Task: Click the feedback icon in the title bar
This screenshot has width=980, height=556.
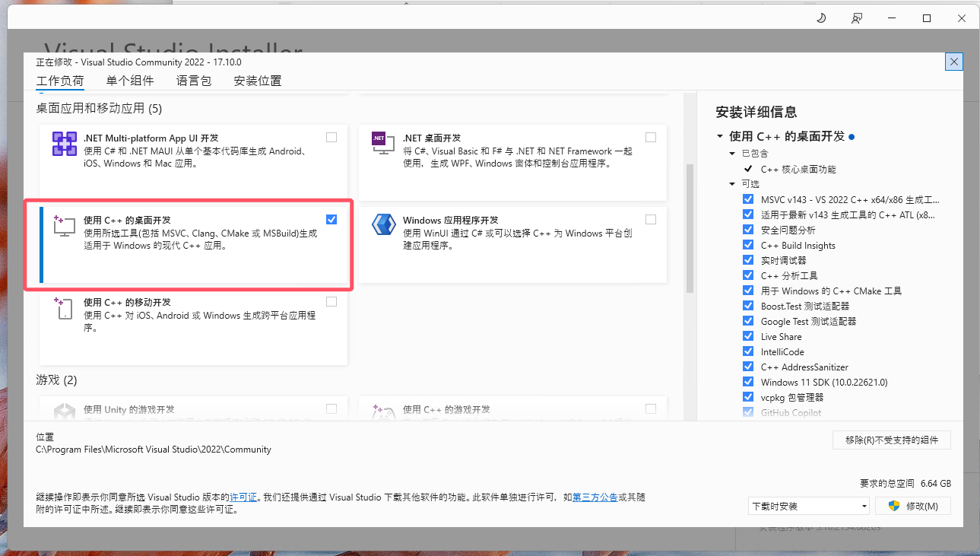Action: (857, 18)
